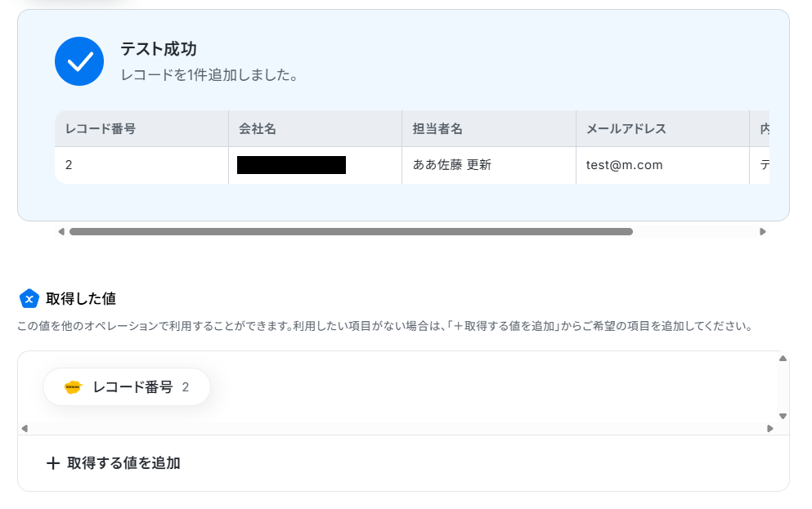Image resolution: width=812 pixels, height=509 pixels.
Task: Click the メールアドレス column header
Action: pyautogui.click(x=663, y=129)
